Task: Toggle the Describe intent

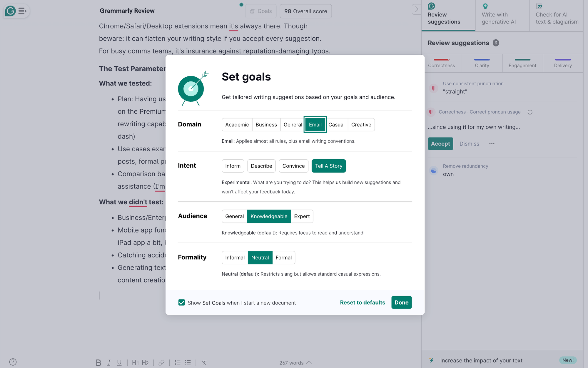Action: pos(261,166)
